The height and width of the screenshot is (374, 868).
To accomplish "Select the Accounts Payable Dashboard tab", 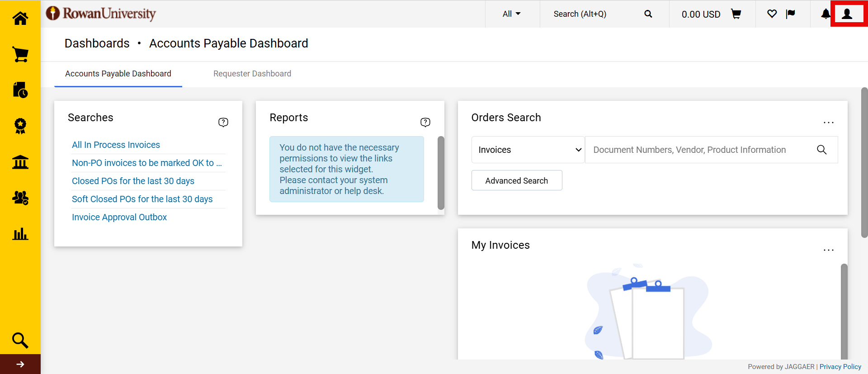I will 118,74.
